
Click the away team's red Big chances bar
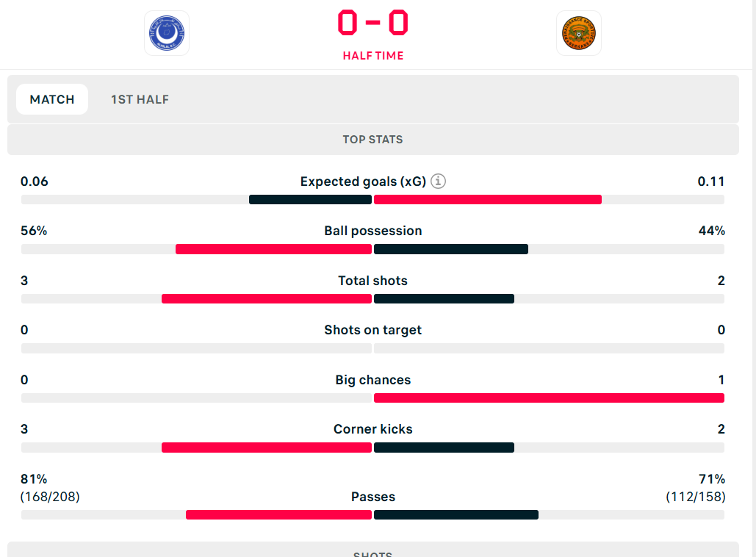coord(549,398)
